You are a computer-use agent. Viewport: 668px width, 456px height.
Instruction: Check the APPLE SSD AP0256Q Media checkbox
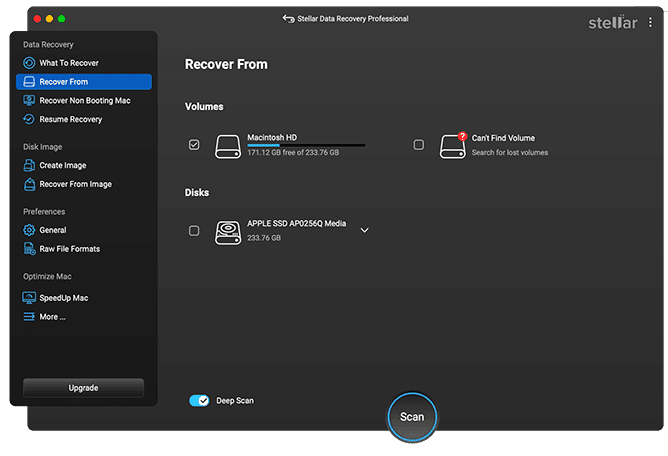coord(194,231)
